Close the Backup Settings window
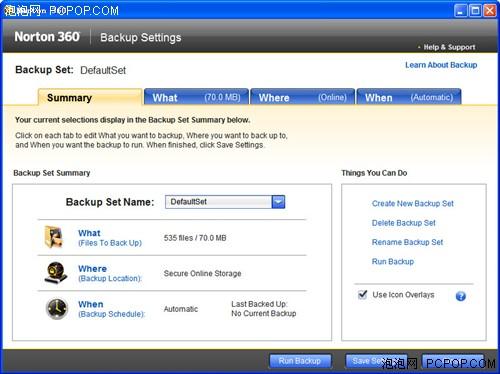This screenshot has width=500, height=374. click(490, 11)
